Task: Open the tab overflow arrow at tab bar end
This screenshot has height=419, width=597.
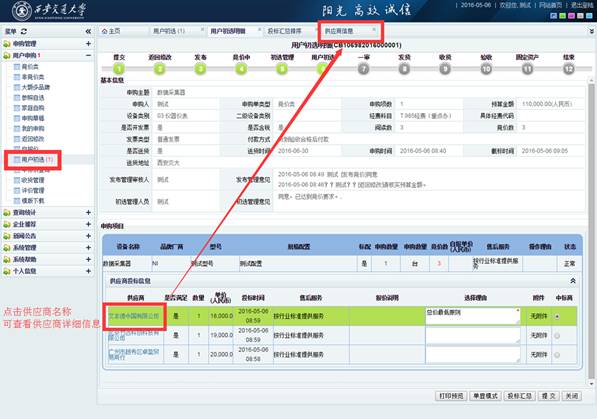Action: click(x=591, y=31)
